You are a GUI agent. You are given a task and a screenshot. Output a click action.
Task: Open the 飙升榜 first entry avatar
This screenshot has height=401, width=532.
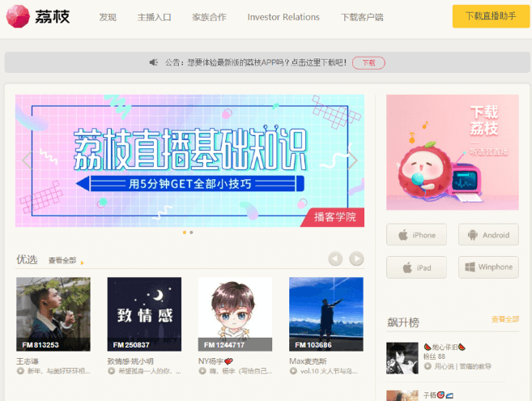click(402, 358)
